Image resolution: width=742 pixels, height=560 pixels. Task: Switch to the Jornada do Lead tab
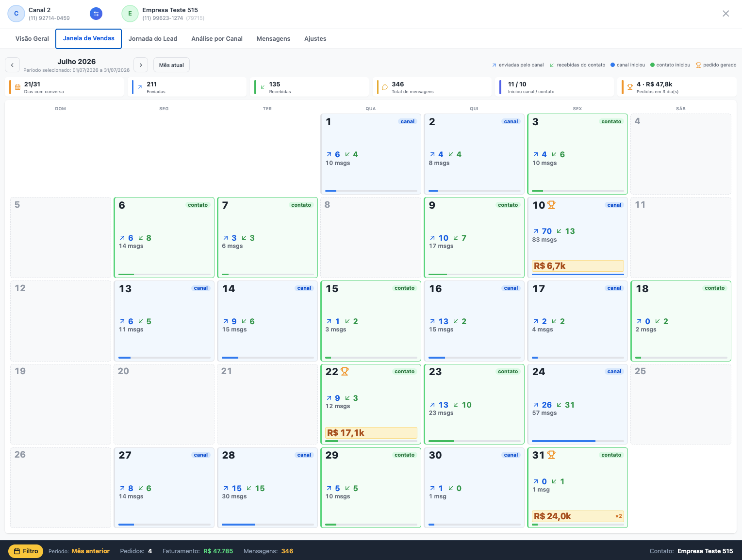(x=153, y=39)
